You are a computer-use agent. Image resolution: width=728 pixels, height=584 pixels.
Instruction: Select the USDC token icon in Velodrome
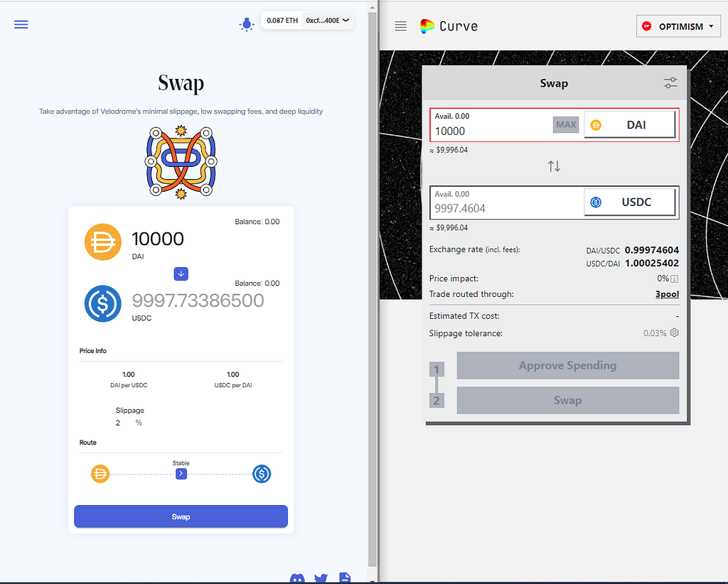coord(103,304)
